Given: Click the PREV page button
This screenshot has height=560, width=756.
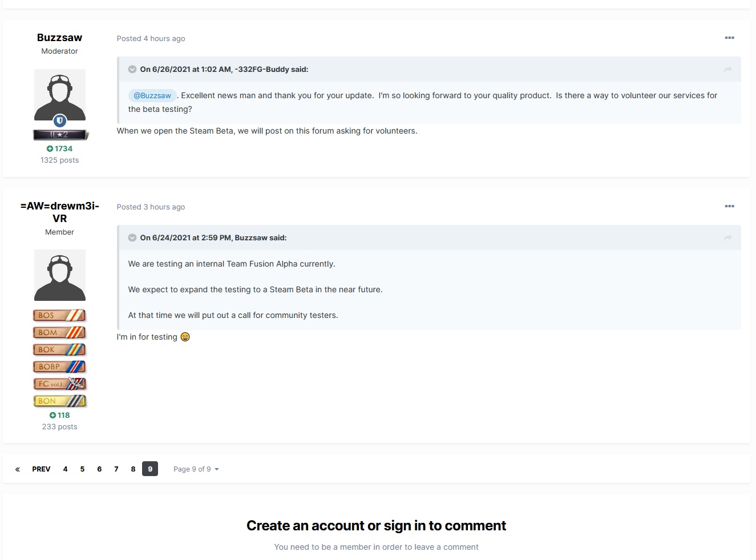Looking at the screenshot, I should [41, 469].
